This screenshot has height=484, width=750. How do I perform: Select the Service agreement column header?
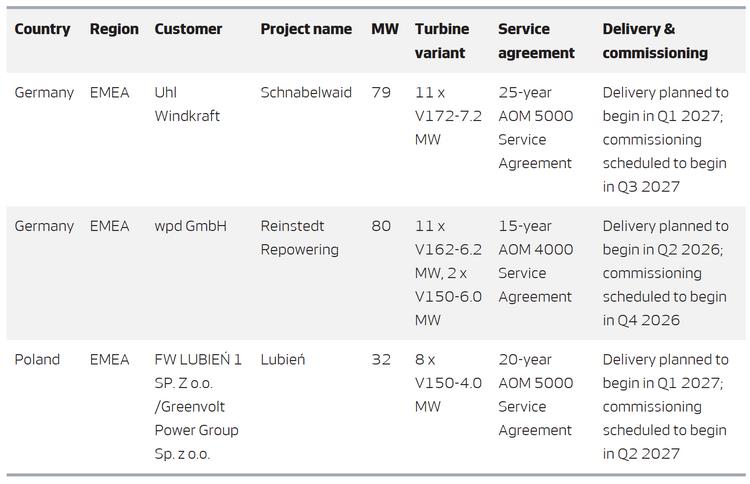(537, 41)
